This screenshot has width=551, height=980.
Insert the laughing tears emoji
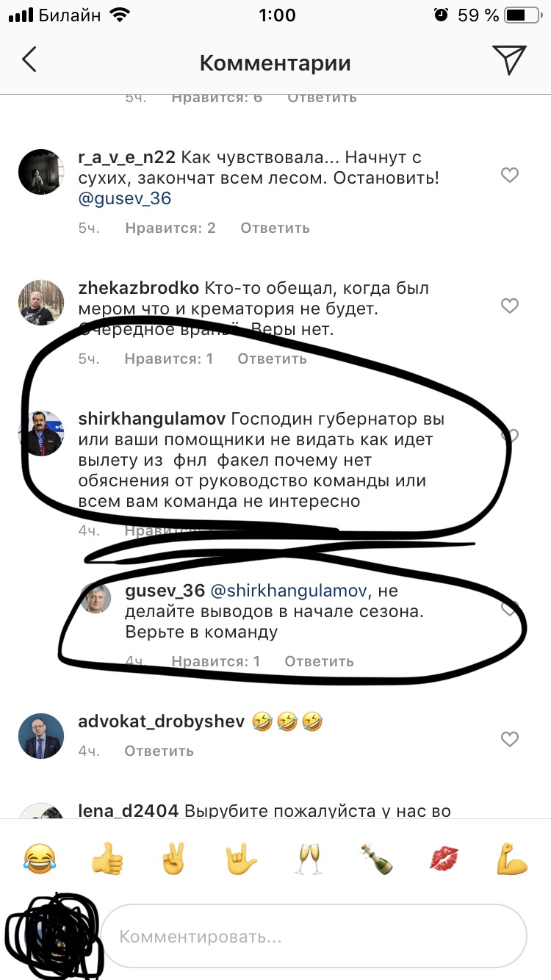40,858
